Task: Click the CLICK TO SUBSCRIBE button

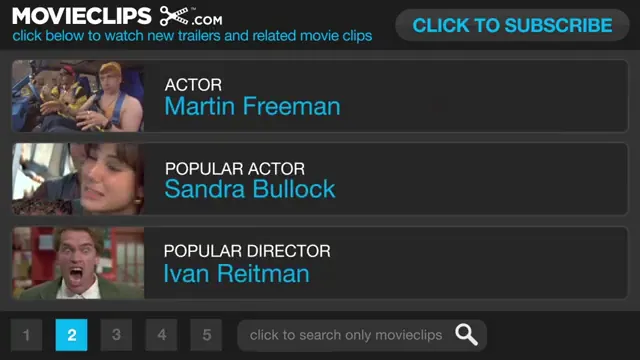Action: pos(512,25)
